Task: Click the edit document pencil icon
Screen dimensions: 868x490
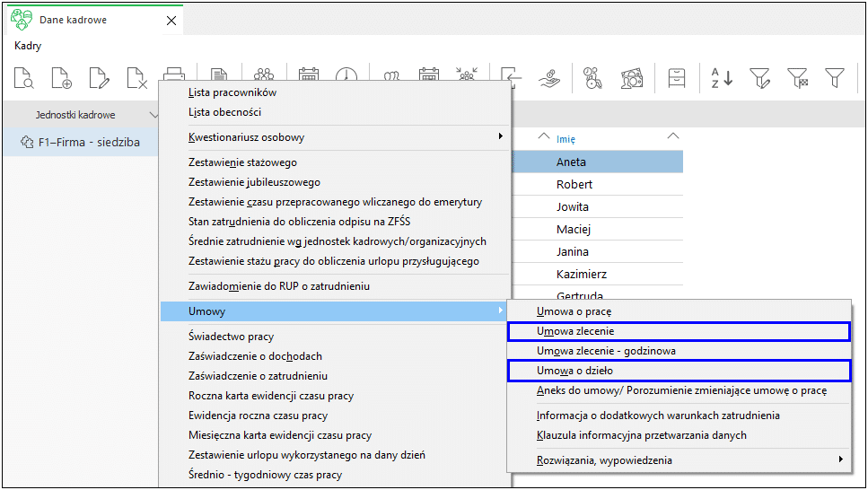Action: [99, 77]
